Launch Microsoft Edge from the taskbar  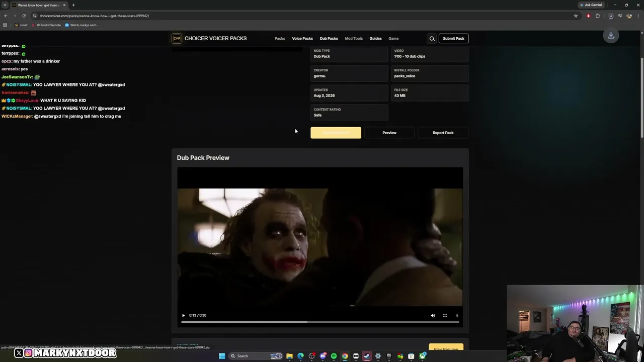300,356
